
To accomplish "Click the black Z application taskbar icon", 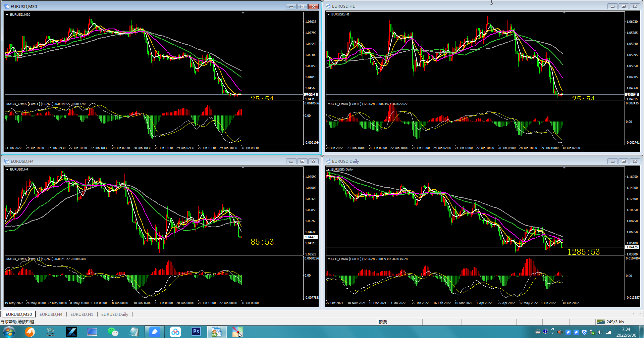I will [x=71, y=332].
